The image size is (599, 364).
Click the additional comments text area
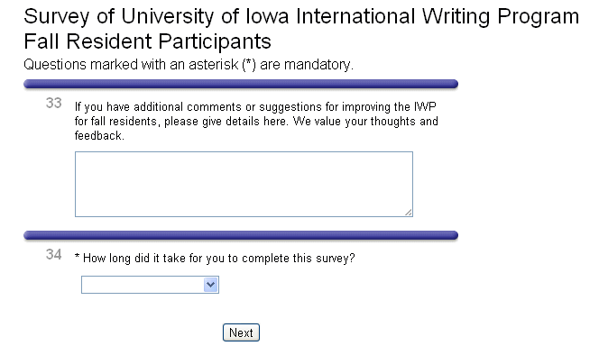(x=244, y=184)
